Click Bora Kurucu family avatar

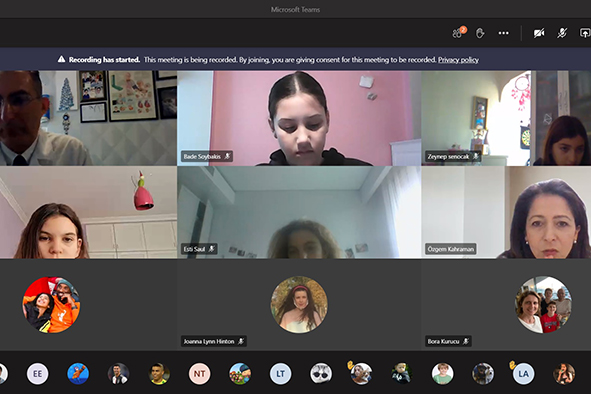coord(543,305)
